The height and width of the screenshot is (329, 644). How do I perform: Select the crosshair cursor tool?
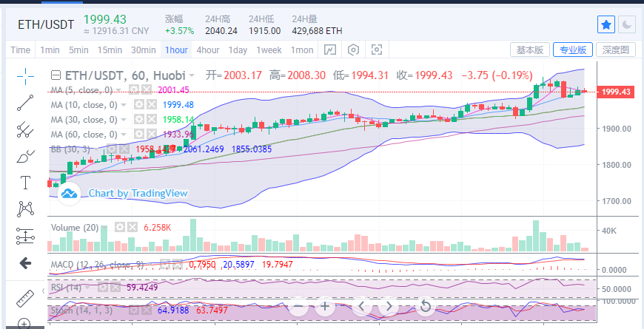pos(25,76)
